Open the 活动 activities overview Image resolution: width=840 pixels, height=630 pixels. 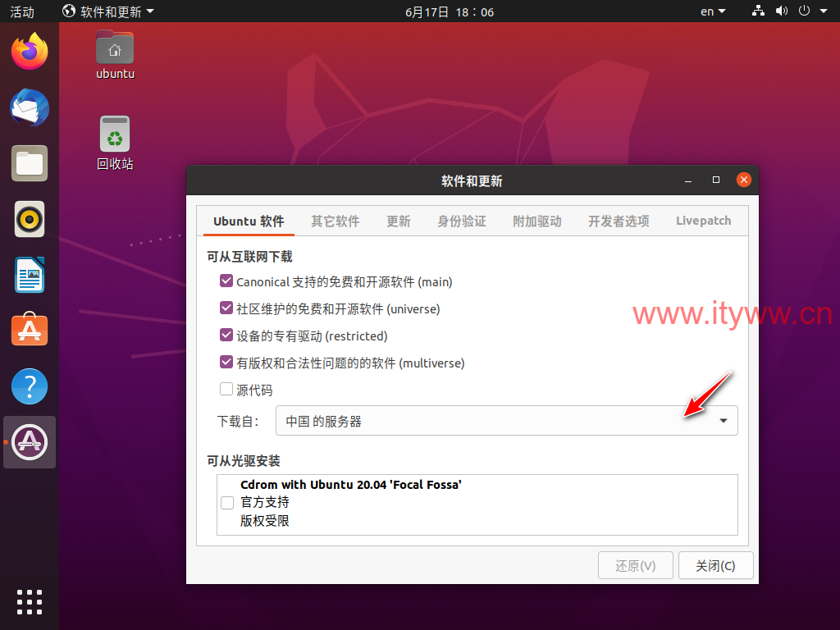coord(22,11)
